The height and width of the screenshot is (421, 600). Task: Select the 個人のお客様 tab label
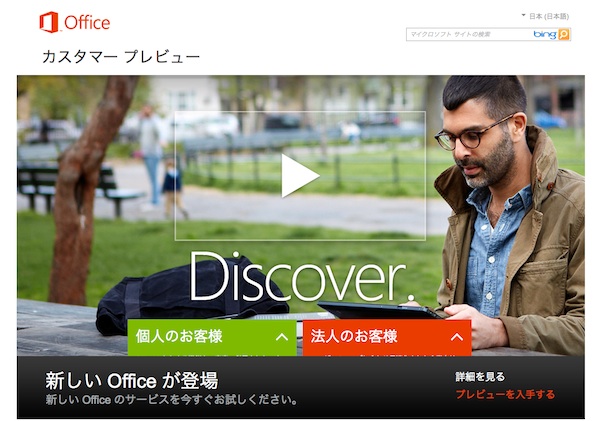click(179, 336)
